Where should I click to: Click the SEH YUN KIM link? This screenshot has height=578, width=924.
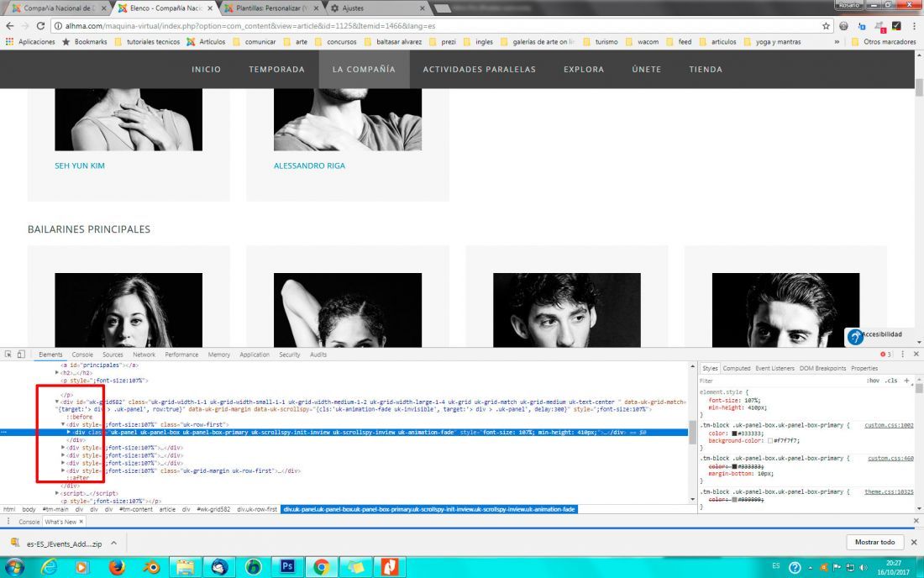(x=80, y=166)
